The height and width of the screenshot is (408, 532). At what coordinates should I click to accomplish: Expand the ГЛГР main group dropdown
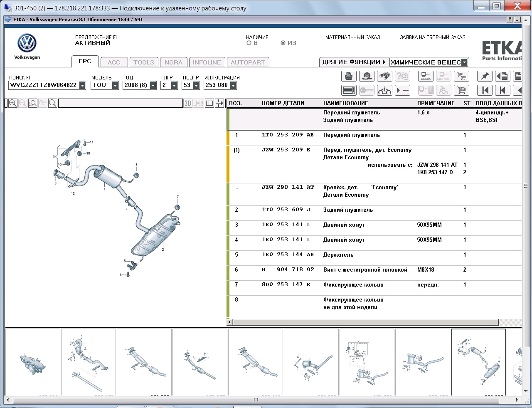174,85
